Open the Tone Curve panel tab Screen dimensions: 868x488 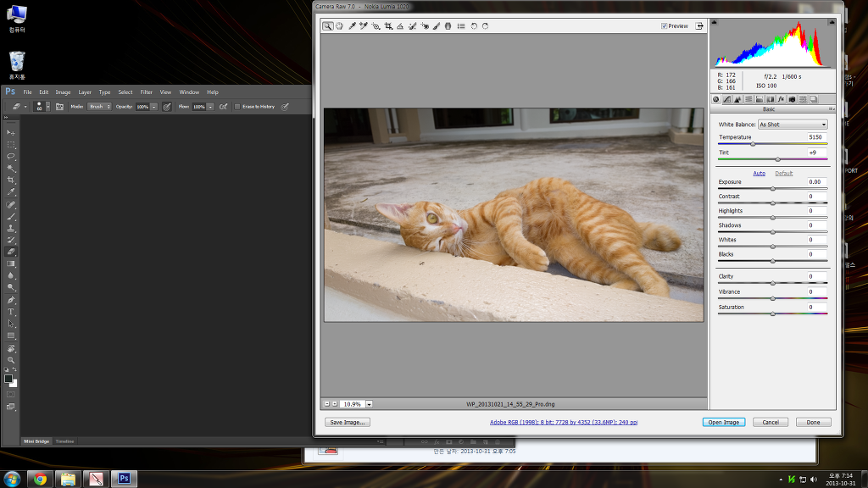[x=727, y=99]
